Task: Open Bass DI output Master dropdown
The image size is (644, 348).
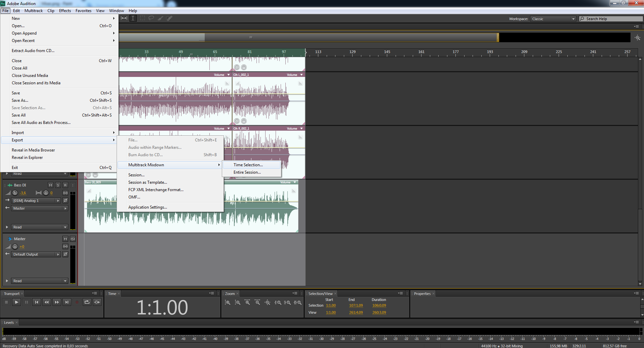Action: (x=40, y=208)
